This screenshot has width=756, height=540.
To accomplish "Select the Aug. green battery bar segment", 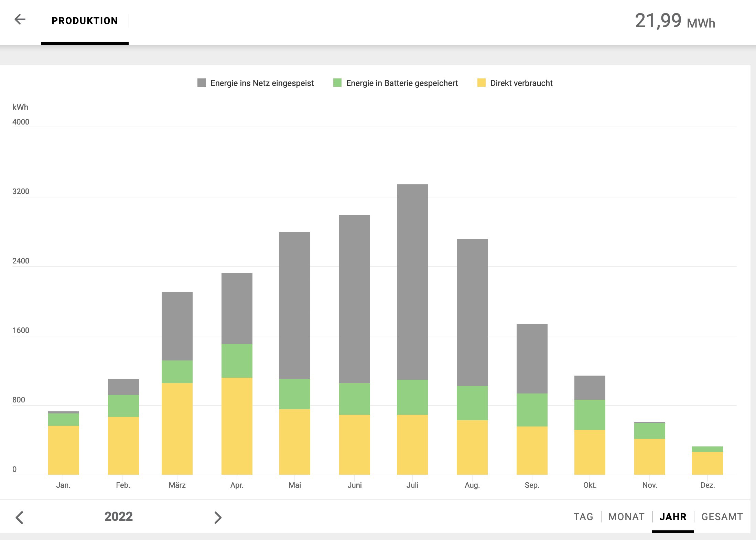I will [x=472, y=403].
